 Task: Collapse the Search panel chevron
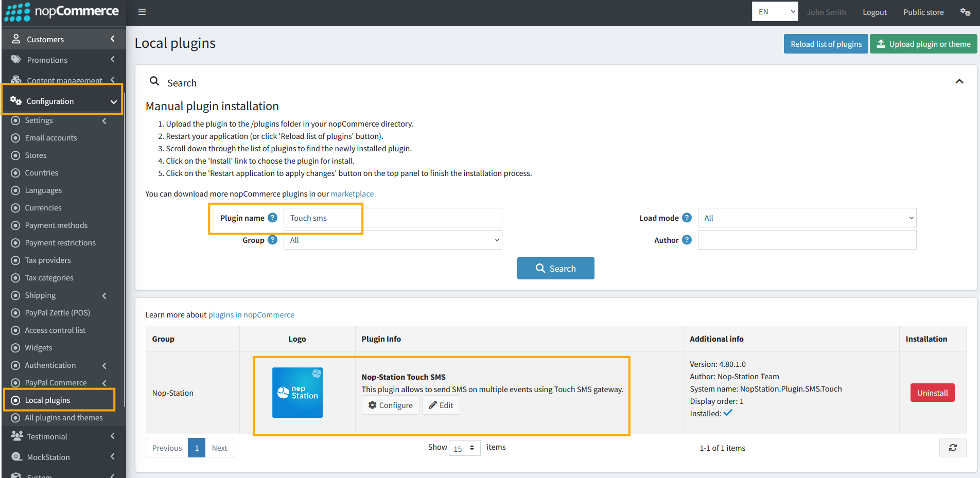pyautogui.click(x=959, y=81)
